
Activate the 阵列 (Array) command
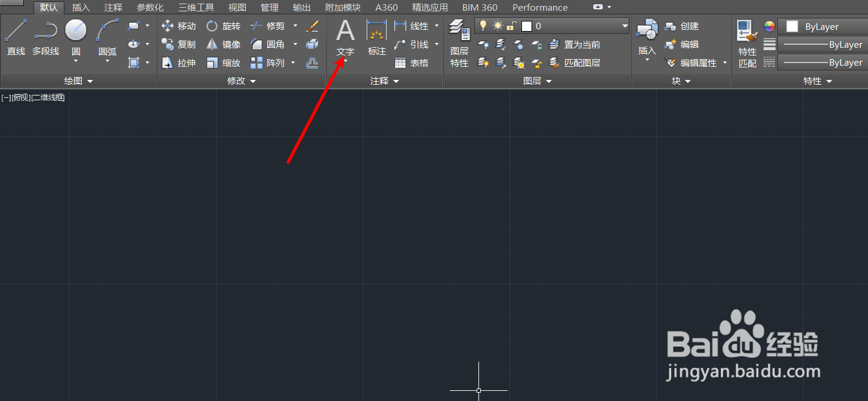pos(267,63)
